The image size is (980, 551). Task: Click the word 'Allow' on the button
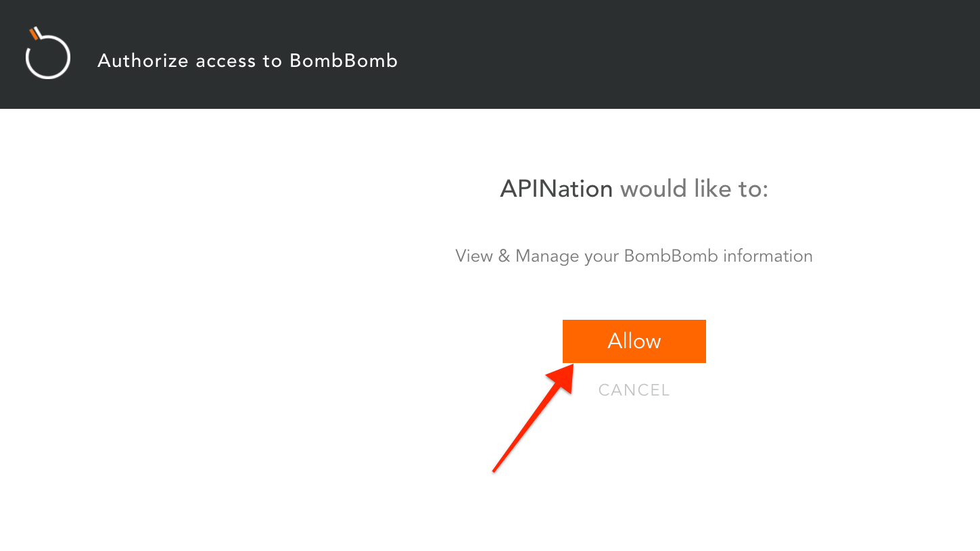(x=634, y=341)
